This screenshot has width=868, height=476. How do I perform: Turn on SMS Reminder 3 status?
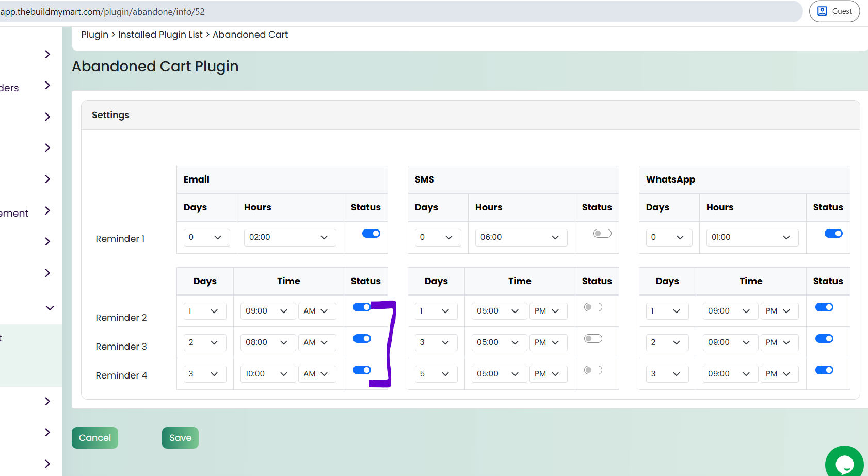593,339
